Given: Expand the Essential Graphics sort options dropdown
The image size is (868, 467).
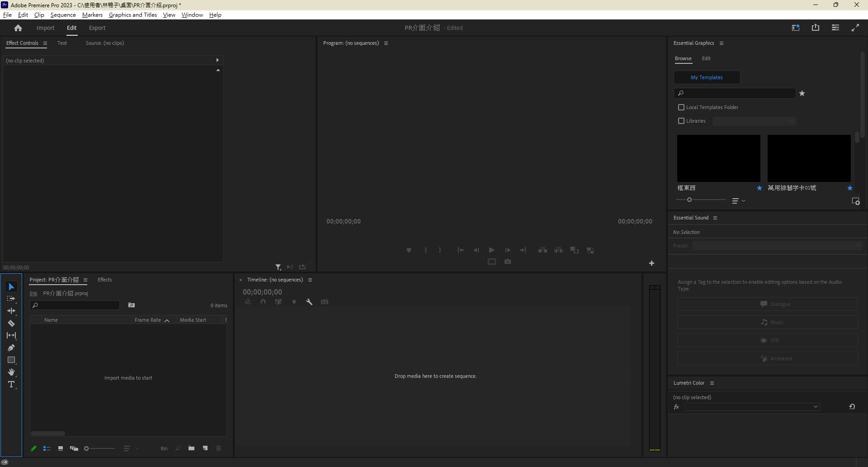Looking at the screenshot, I should 738,200.
